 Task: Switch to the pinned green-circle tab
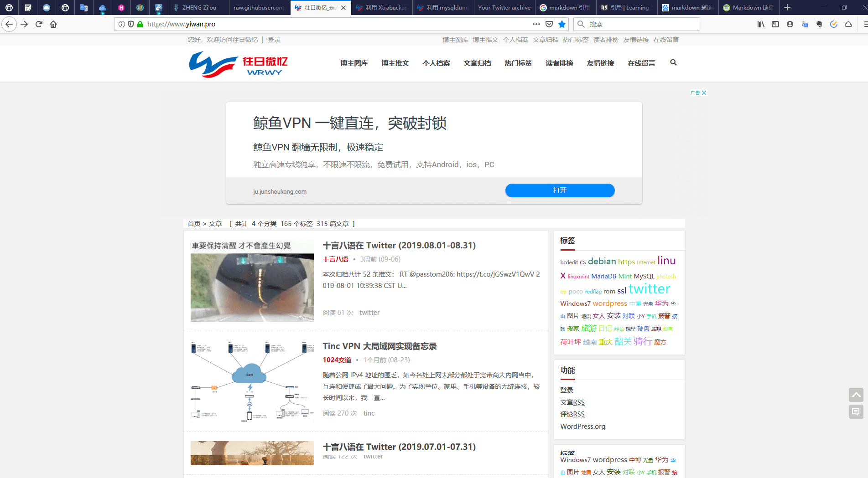tap(140, 7)
